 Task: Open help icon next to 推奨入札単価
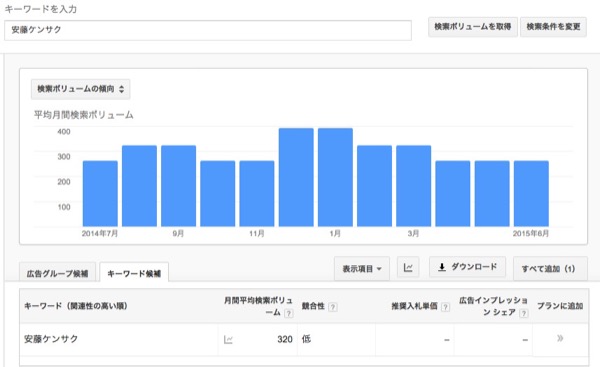coord(445,307)
